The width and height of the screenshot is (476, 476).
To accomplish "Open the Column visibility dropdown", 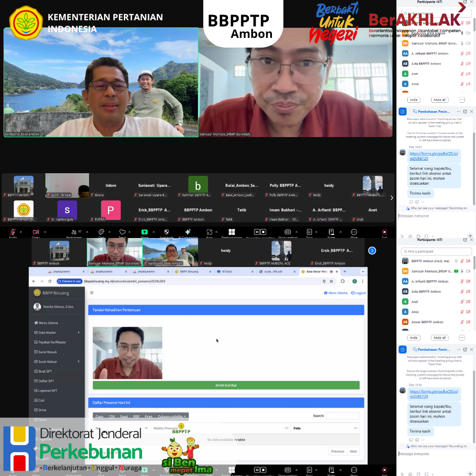I will [172, 417].
